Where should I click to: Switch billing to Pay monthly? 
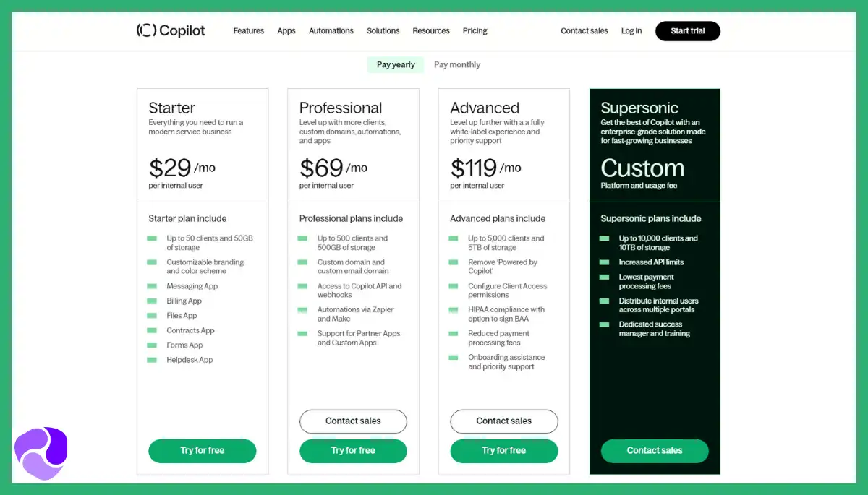(x=457, y=65)
